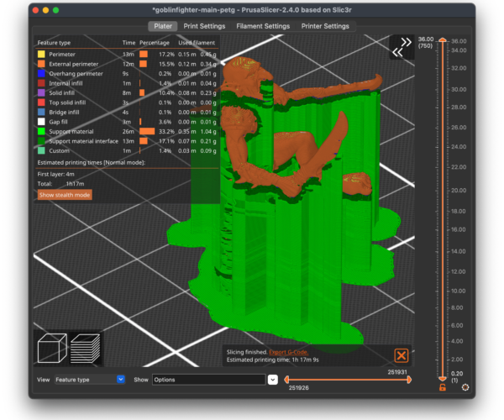Click the top handle of vertical layer slider
This screenshot has width=504, height=420.
coord(442,40)
